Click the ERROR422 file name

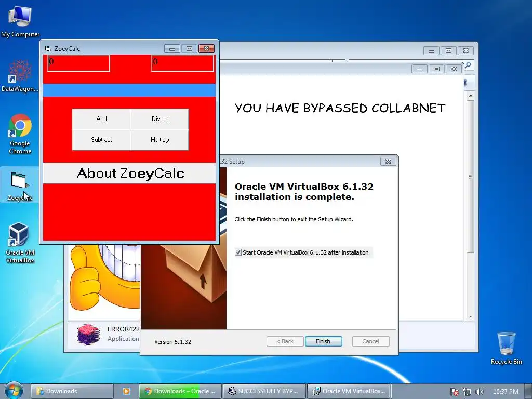[124, 329]
